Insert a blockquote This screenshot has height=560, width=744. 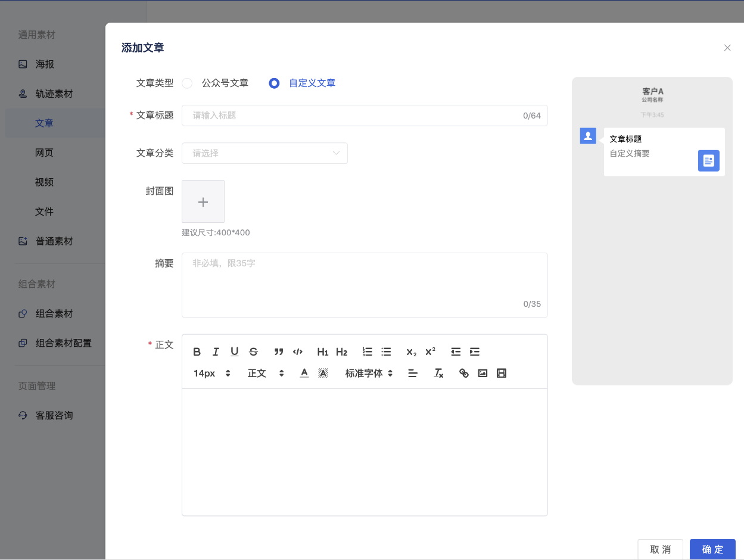click(279, 351)
